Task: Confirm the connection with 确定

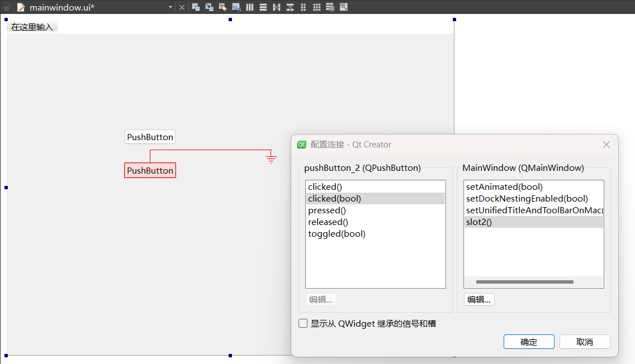Action: [529, 342]
